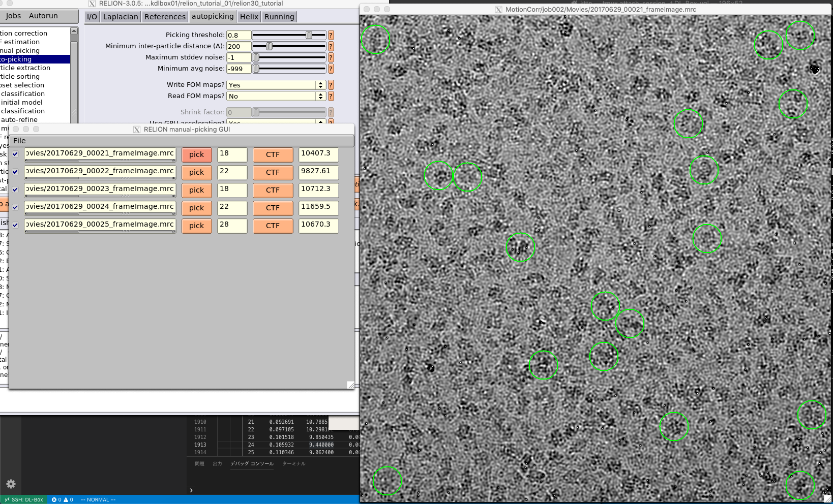
Task: Toggle checkbox for 00021_frameImage.mrc
Action: [15, 154]
